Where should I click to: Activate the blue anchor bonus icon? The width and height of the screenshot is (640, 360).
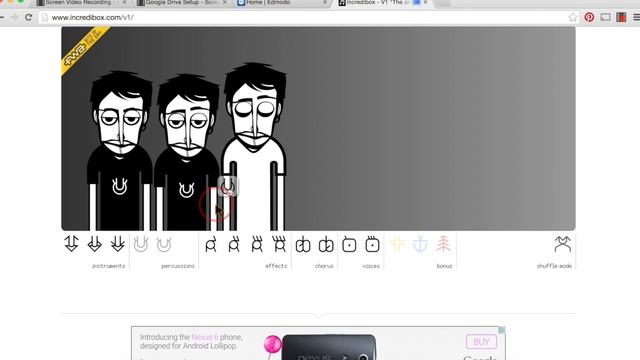pyautogui.click(x=420, y=244)
